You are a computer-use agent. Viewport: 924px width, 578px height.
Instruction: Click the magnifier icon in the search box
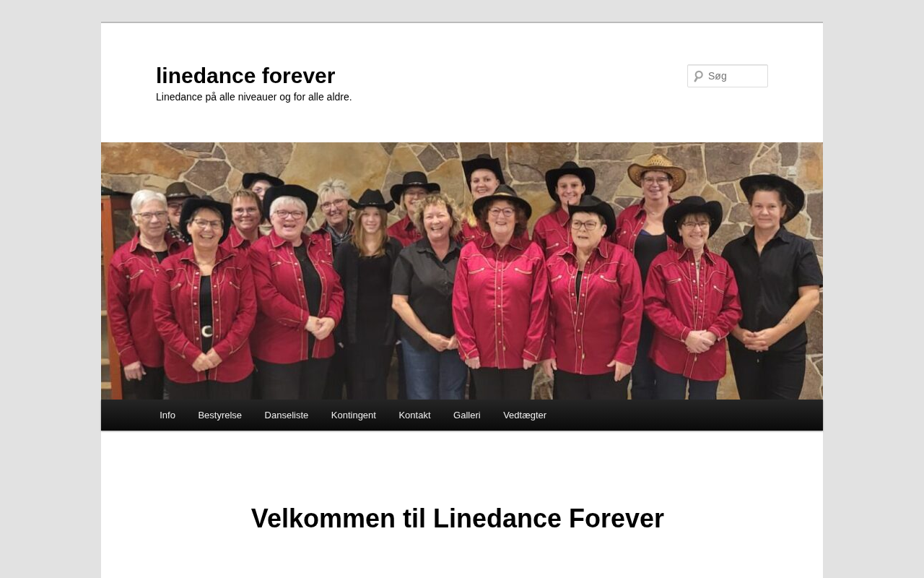(698, 76)
